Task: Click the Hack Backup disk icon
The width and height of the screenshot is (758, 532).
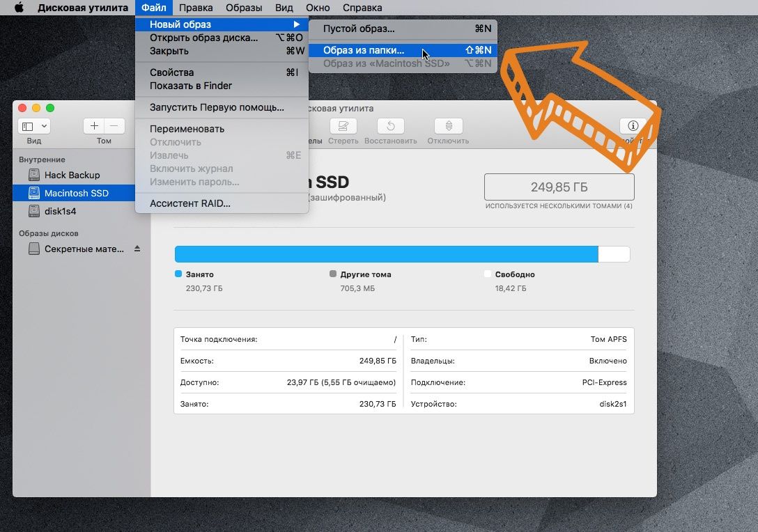Action: 34,175
